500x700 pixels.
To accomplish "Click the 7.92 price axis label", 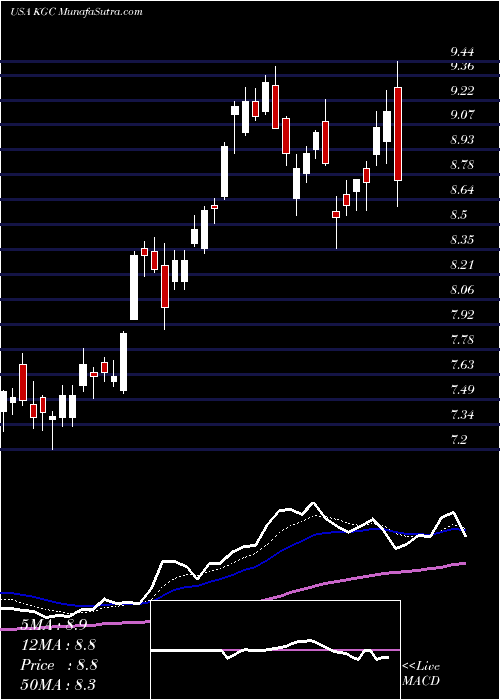I will click(462, 316).
